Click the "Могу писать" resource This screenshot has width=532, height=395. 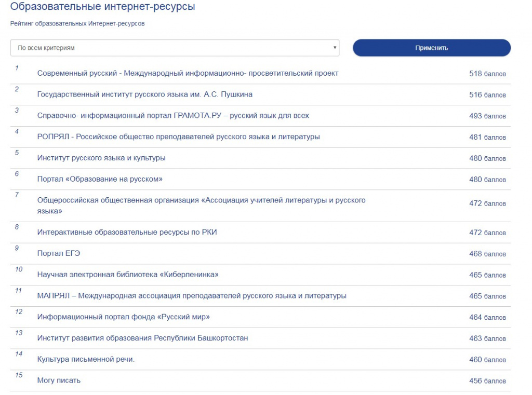tap(59, 380)
